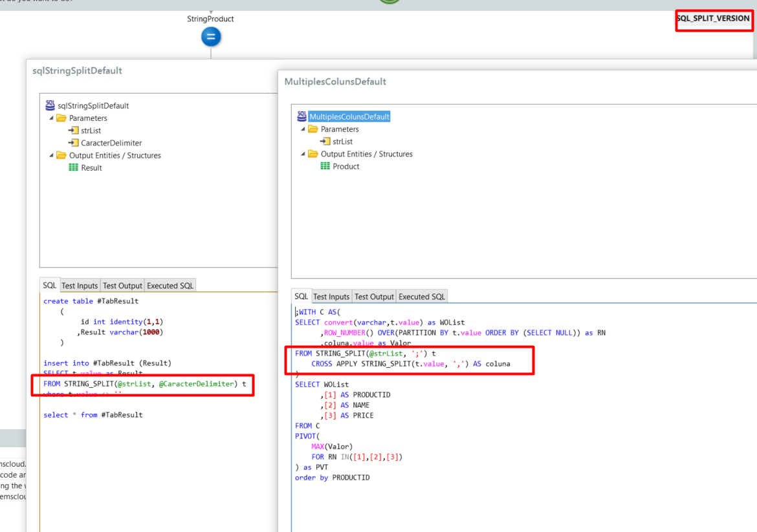The width and height of the screenshot is (757, 532).
Task: Select the SQL tab in MultiplesColunsDefault
Action: (x=302, y=297)
